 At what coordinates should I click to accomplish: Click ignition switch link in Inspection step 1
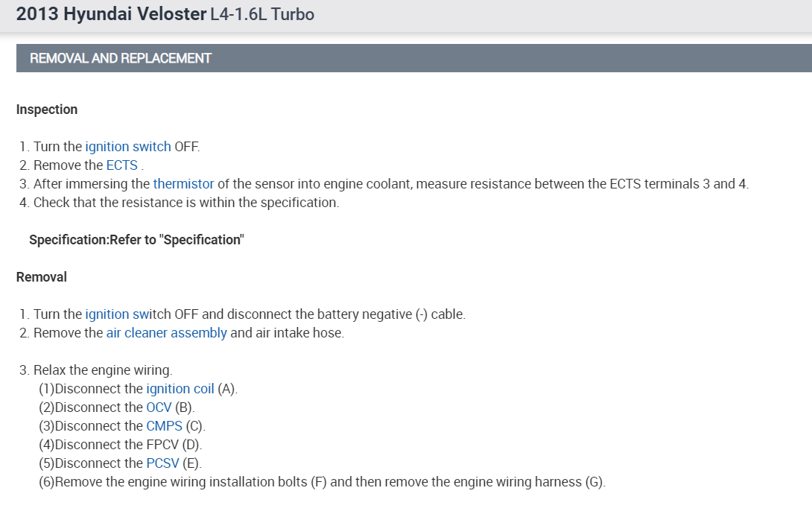pyautogui.click(x=127, y=147)
